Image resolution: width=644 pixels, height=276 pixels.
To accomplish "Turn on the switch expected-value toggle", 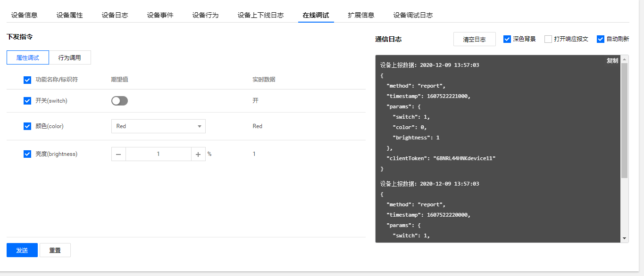I will [119, 101].
